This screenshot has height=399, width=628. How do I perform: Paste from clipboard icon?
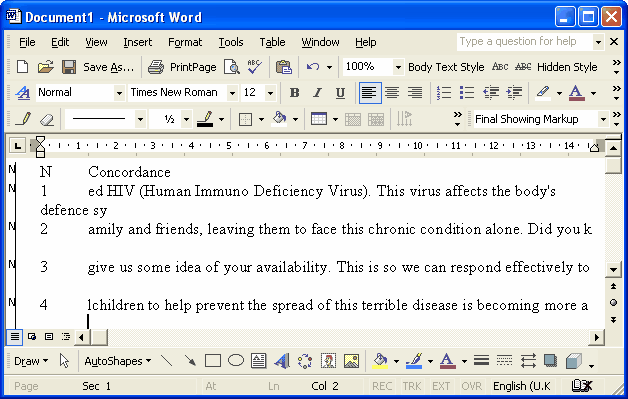[x=284, y=67]
